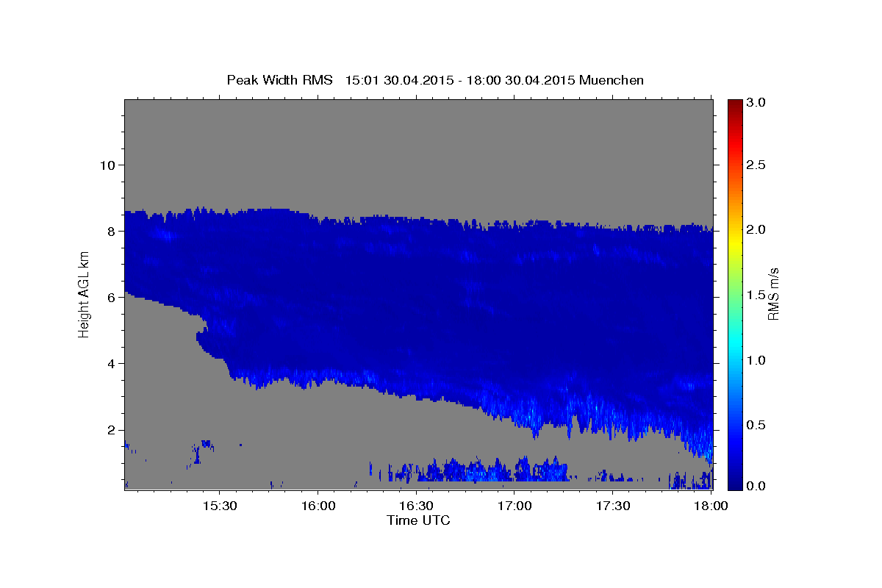
Task: Click the colorbar value 0.5
Action: point(756,425)
